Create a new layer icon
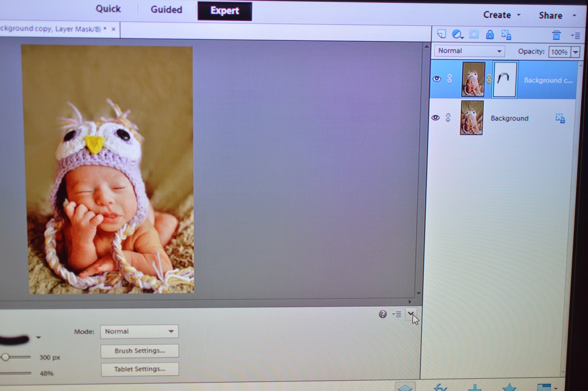The width and height of the screenshot is (588, 391). coord(441,34)
